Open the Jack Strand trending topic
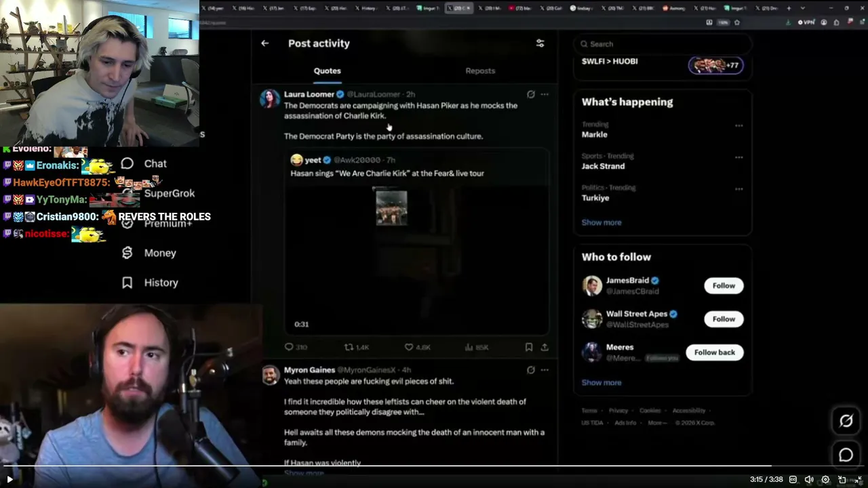The width and height of the screenshot is (868, 488). pyautogui.click(x=603, y=166)
